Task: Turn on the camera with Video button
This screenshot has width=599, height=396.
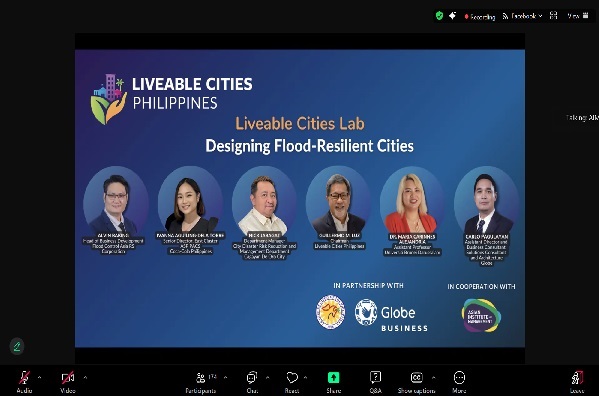Action: 68,381
